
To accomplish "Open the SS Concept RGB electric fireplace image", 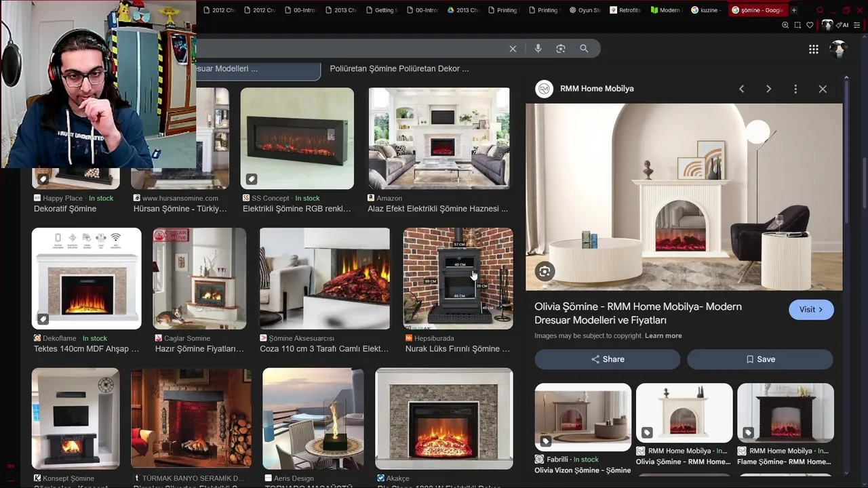I will [297, 138].
